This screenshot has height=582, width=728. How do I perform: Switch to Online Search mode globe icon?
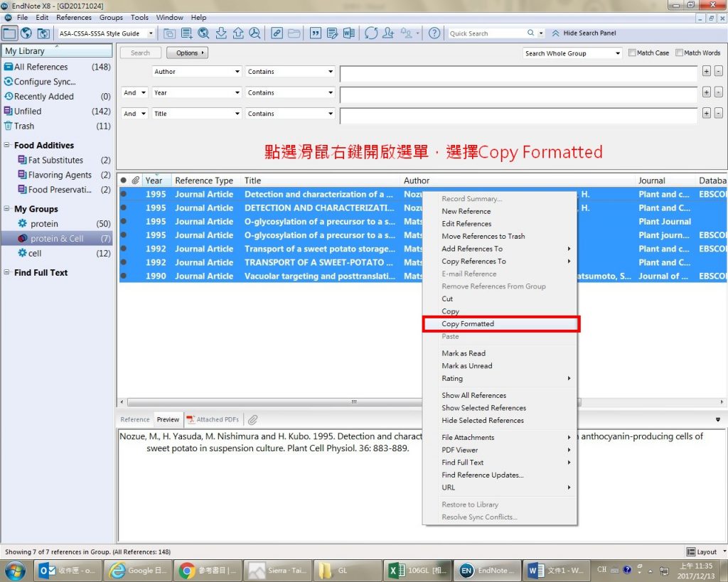click(x=26, y=33)
